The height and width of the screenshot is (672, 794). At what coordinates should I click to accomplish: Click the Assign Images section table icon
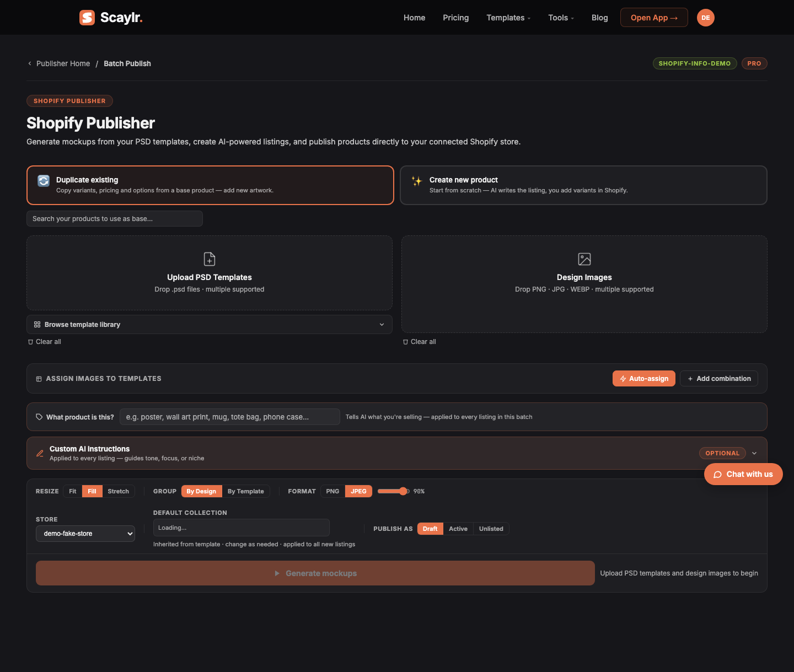coord(39,379)
